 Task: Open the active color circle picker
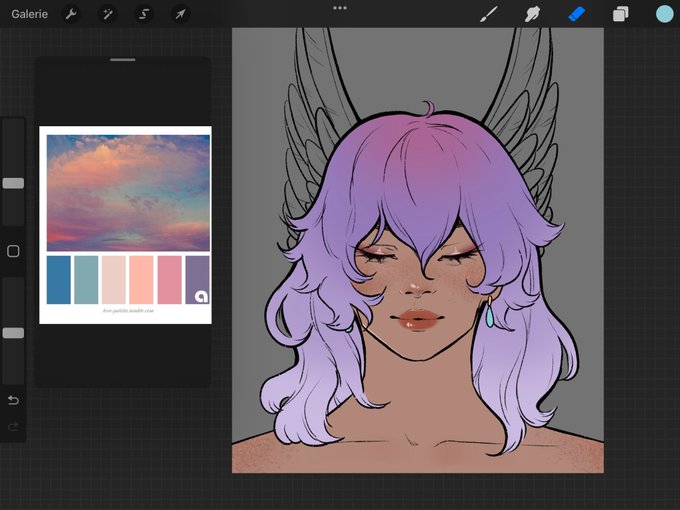tap(664, 14)
